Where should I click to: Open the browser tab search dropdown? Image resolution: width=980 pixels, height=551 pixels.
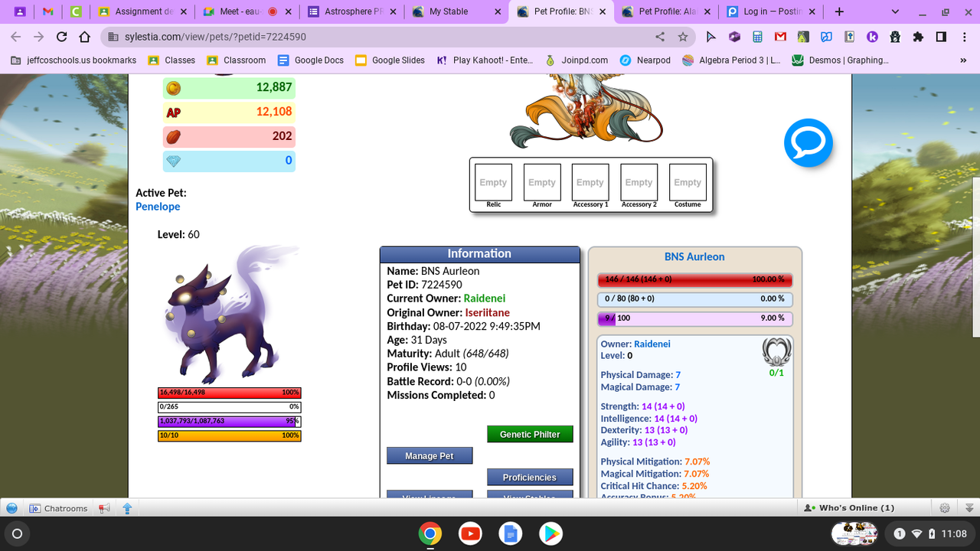[894, 12]
